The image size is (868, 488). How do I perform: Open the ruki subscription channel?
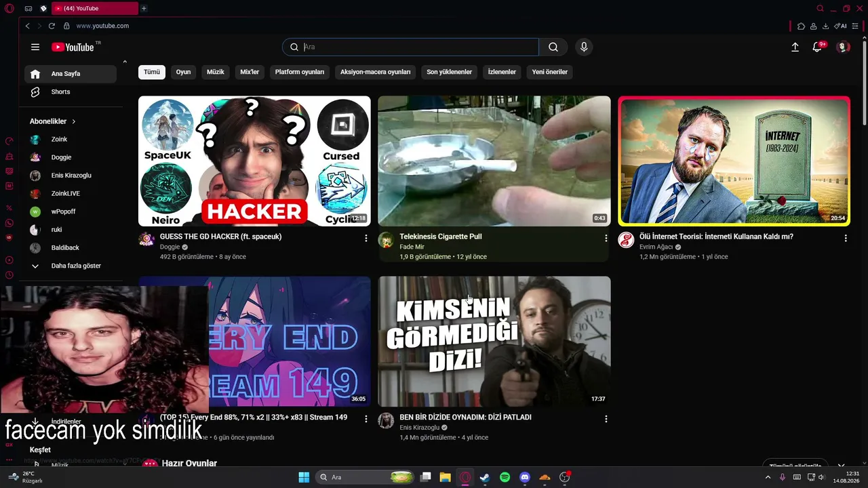[x=71, y=230]
